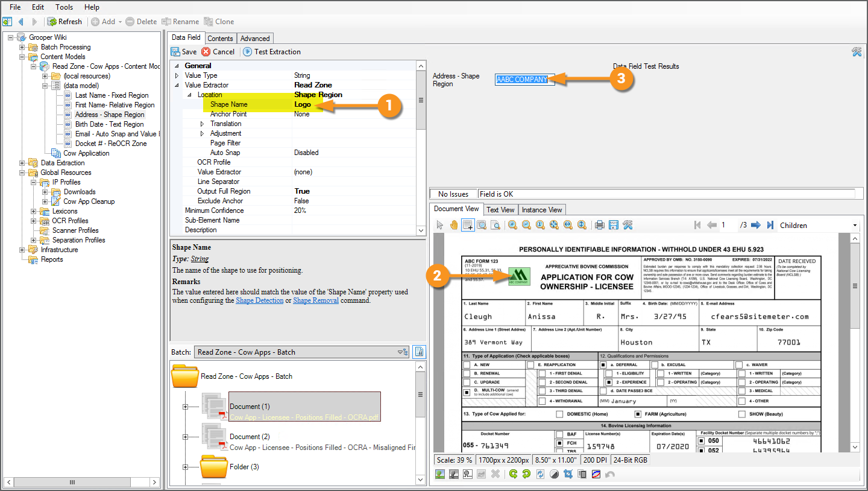Expand the Translation property
The height and width of the screenshot is (491, 868).
(202, 124)
